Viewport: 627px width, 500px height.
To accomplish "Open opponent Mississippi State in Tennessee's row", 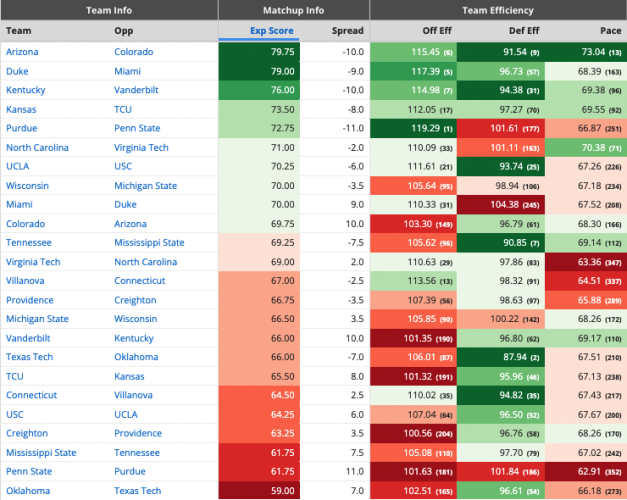I will [x=149, y=243].
